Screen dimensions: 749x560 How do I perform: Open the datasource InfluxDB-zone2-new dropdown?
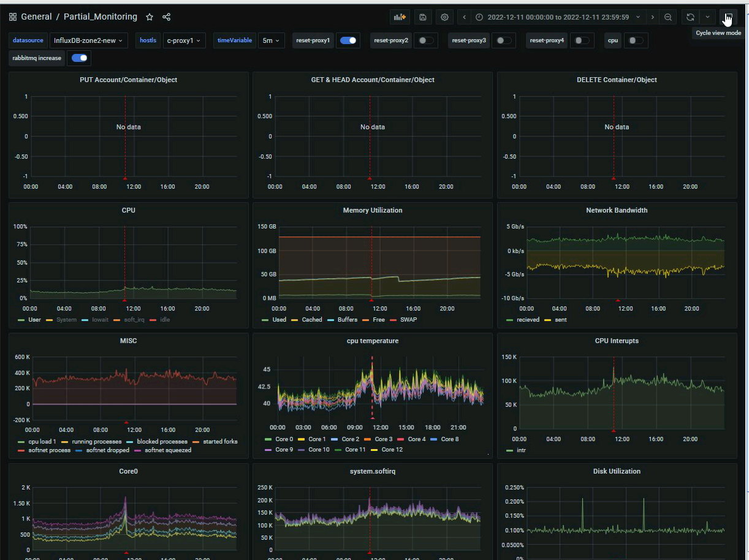88,40
